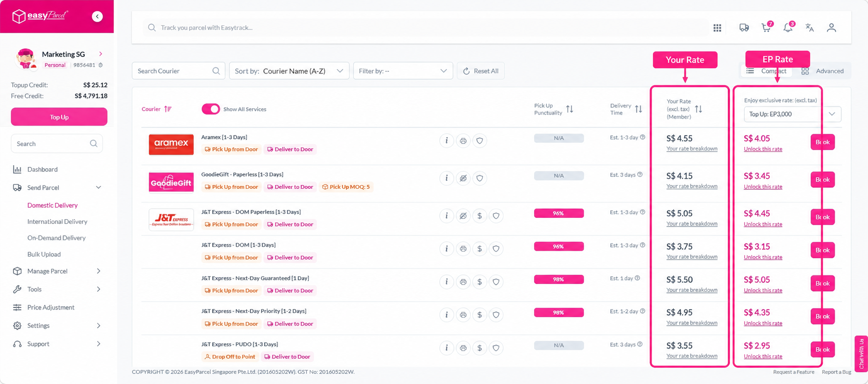Open the apps grid menu icon
The height and width of the screenshot is (384, 868).
pyautogui.click(x=717, y=28)
